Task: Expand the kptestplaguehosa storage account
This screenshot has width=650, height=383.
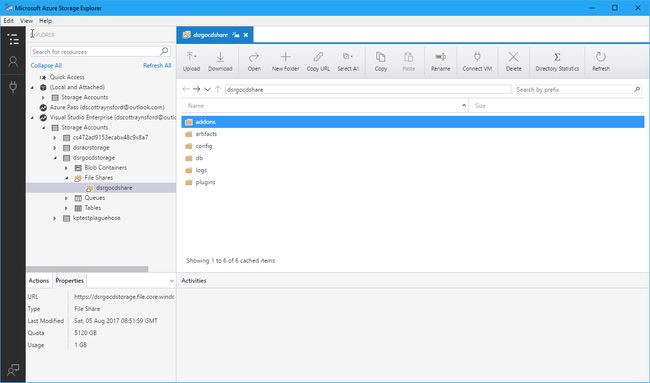Action: [55, 218]
